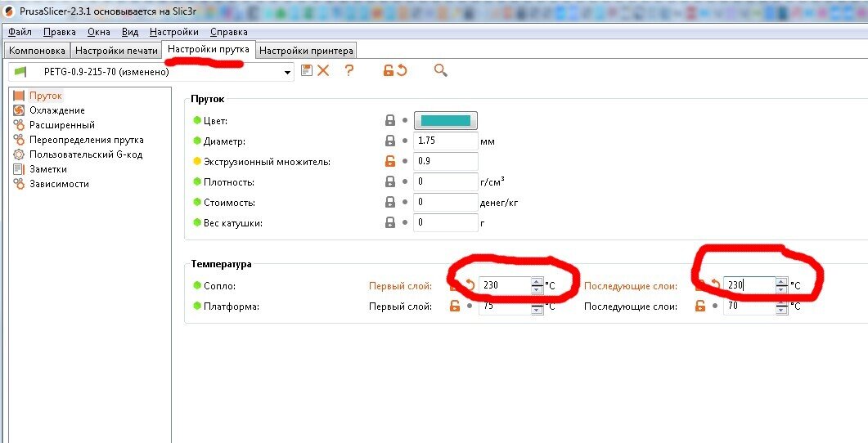The height and width of the screenshot is (443, 868).
Task: Open the Правка menu
Action: click(x=59, y=32)
